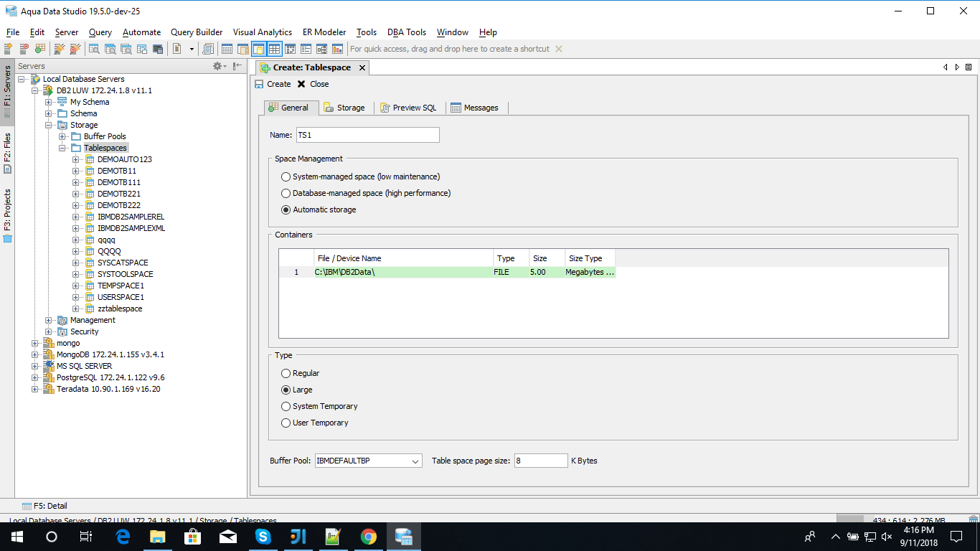Click the Close button beside Create
Image resolution: width=980 pixels, height=551 pixels.
pos(313,84)
